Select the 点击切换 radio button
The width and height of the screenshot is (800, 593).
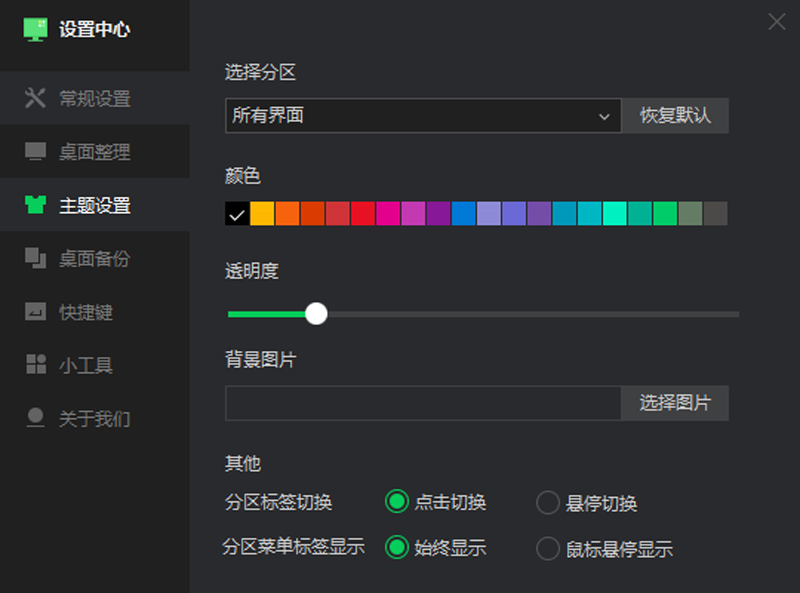(x=397, y=502)
